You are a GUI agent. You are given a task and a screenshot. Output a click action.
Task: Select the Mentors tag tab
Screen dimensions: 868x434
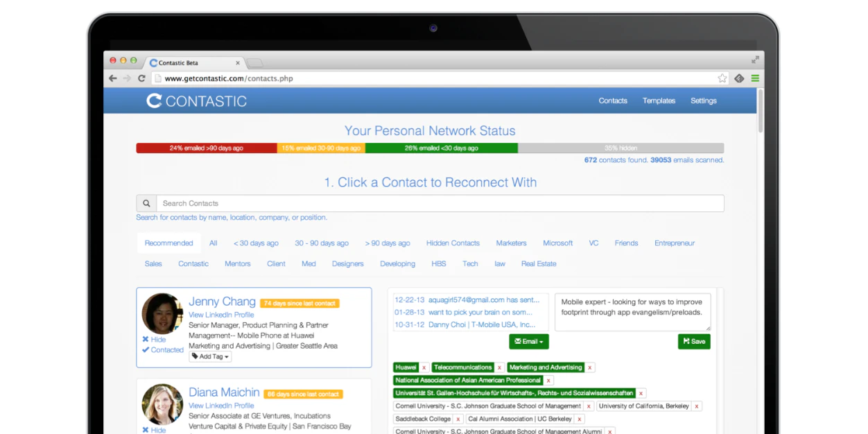[x=238, y=264]
